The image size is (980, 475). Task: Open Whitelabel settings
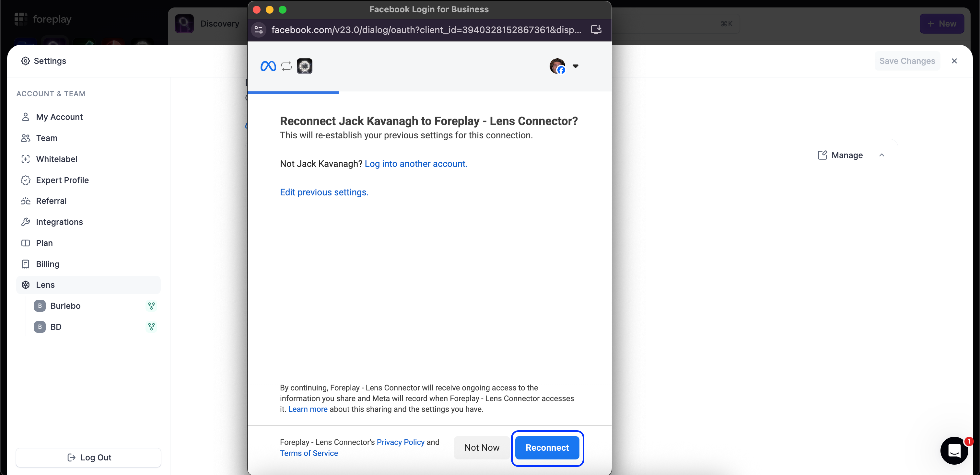(88, 159)
